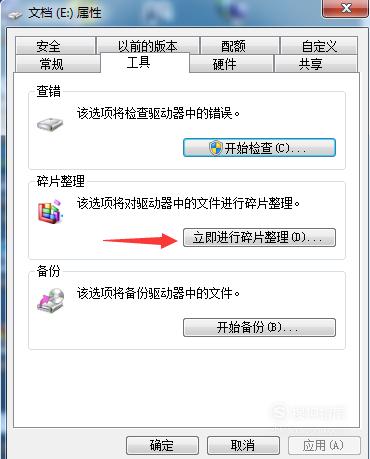Viewport: 370px width, 459px height.
Task: Click the UAC shield icon on 开始检查
Action: 216,148
